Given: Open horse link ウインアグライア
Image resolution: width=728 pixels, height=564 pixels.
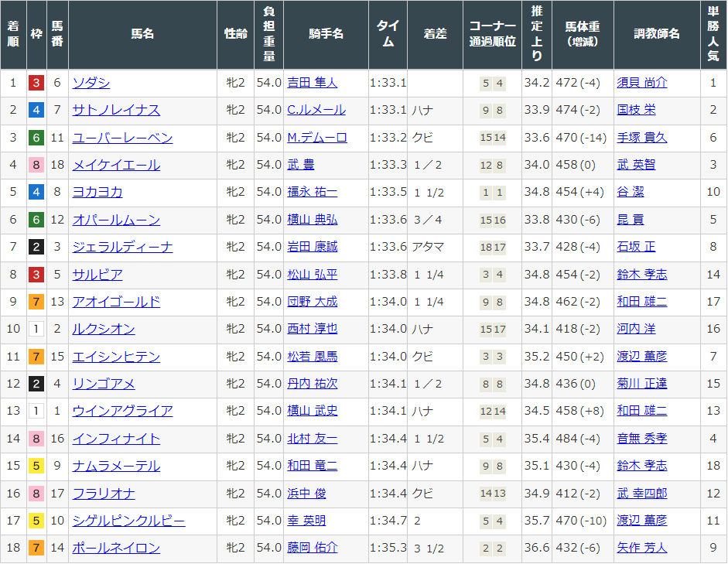Looking at the screenshot, I should click(122, 412).
